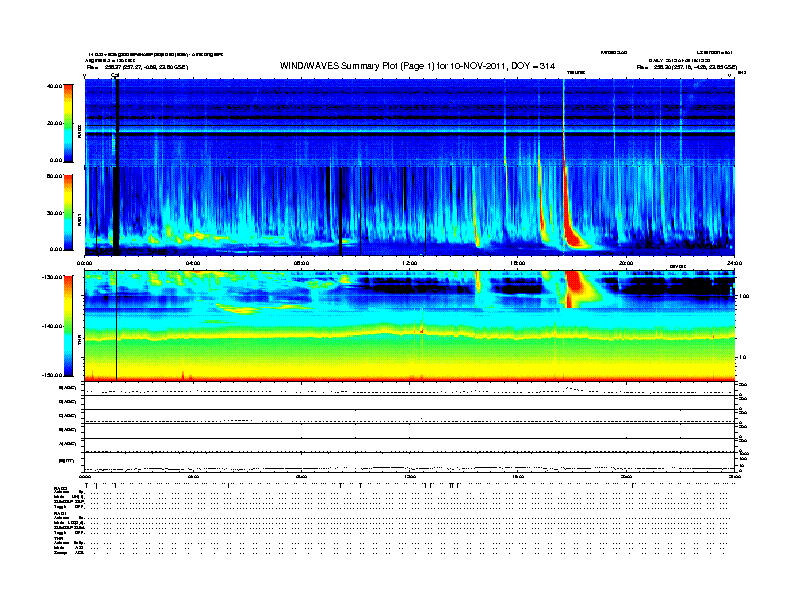Click the 10 frequency label beside TNR panel
The width and height of the screenshot is (792, 612).
(x=742, y=358)
